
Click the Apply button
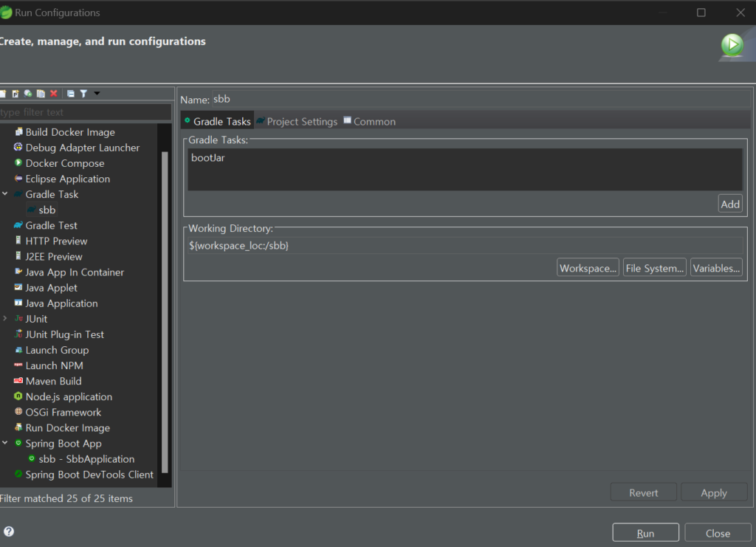714,492
